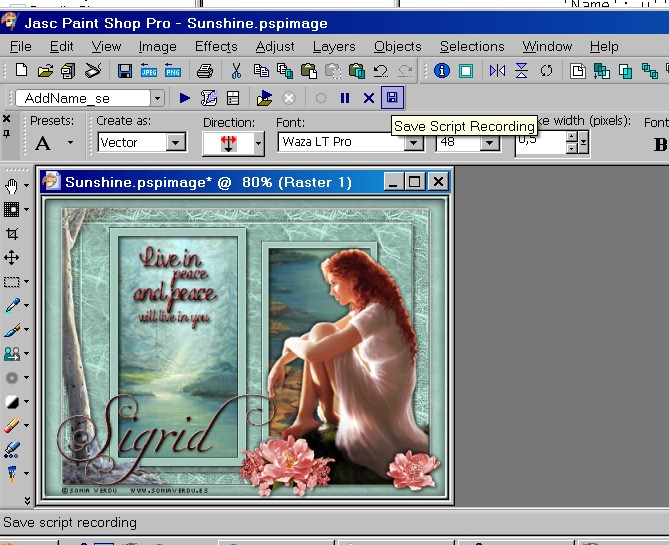Select the Paint Brush tool

(12, 330)
